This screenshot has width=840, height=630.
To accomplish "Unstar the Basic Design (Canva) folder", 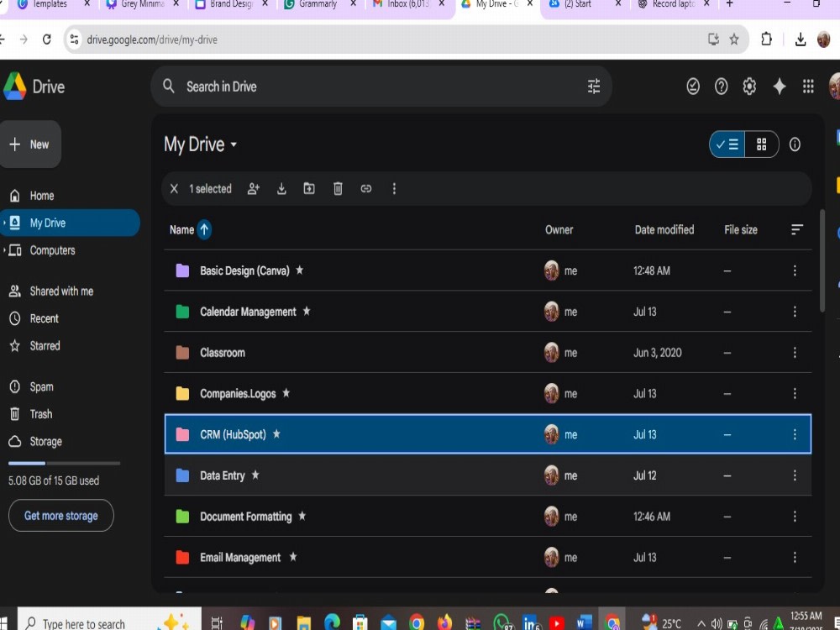I will tap(300, 270).
